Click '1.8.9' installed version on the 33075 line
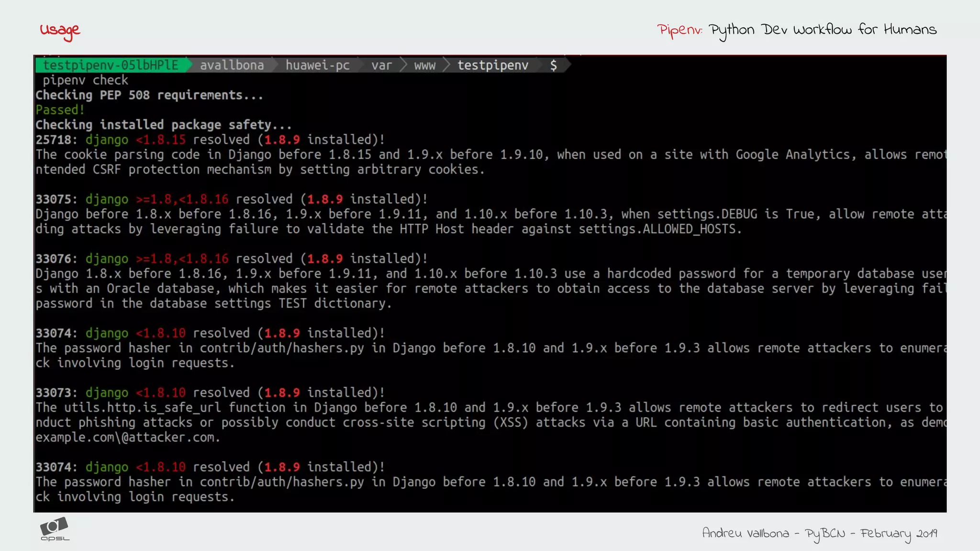980x551 pixels. point(325,198)
